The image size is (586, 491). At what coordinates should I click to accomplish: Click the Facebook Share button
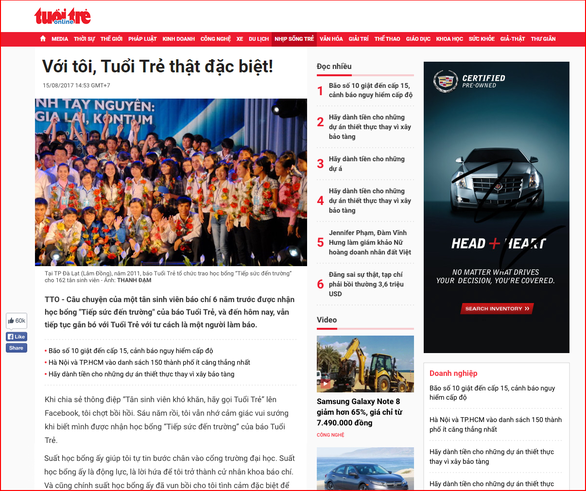click(x=16, y=348)
